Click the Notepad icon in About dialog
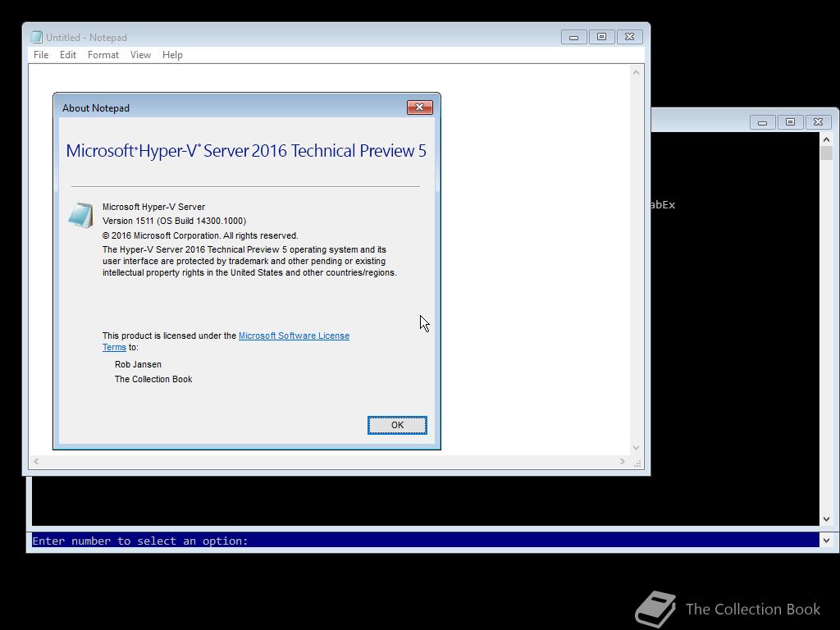The image size is (840, 630). coord(81,216)
